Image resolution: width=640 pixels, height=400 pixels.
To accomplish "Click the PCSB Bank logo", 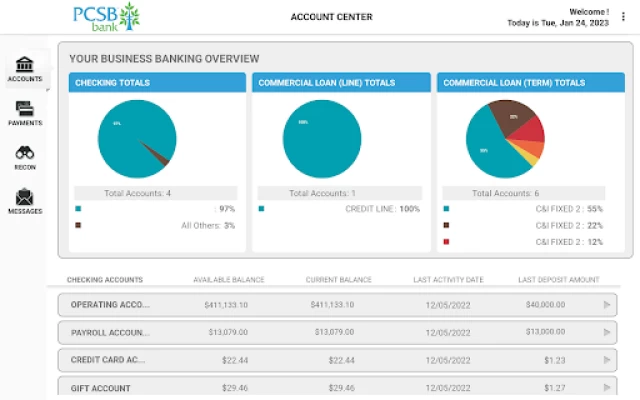I will (106, 17).
